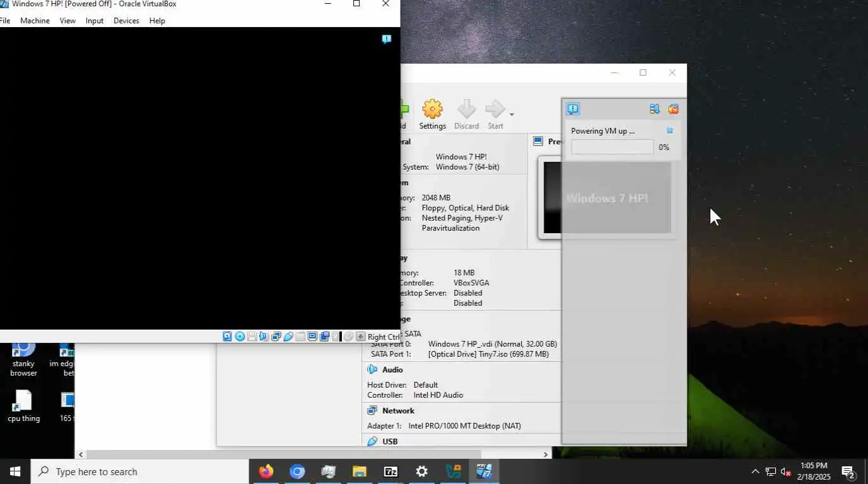This screenshot has height=484, width=868.
Task: Collapse the Audio section header
Action: 392,370
